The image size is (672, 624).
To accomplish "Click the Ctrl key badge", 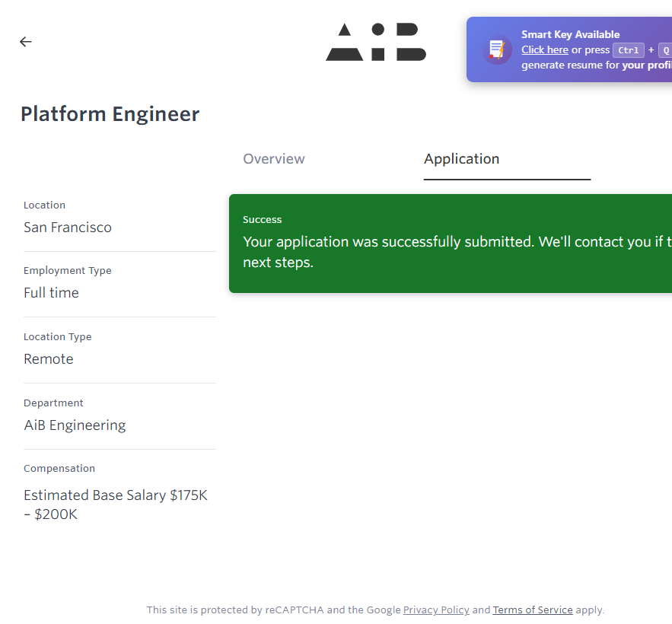I will [x=629, y=50].
